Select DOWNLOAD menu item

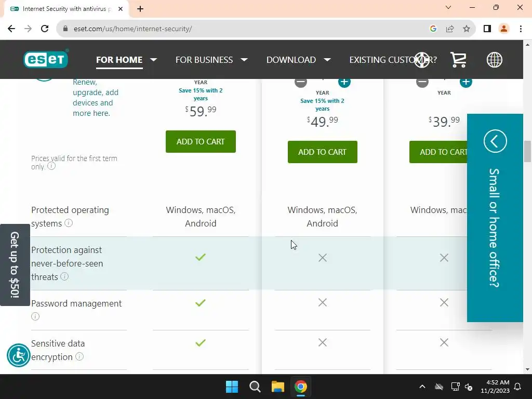[291, 60]
